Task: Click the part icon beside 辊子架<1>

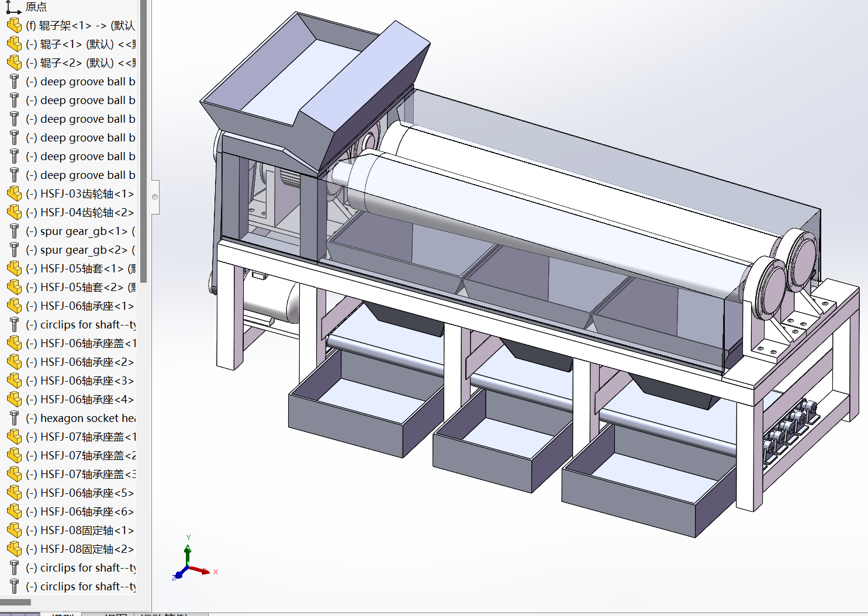Action: point(14,26)
